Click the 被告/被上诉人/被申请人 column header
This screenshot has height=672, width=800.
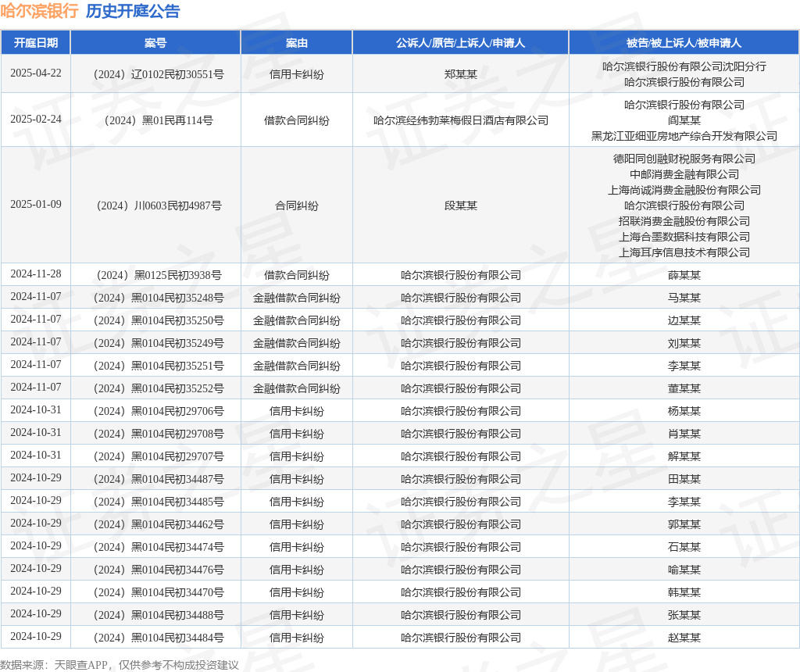(684, 43)
